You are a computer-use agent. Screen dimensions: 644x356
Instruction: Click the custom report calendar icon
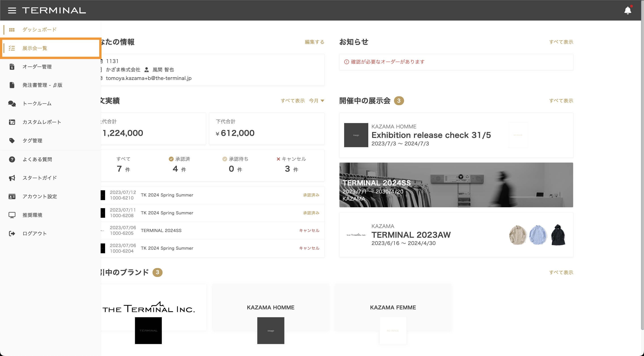point(12,122)
